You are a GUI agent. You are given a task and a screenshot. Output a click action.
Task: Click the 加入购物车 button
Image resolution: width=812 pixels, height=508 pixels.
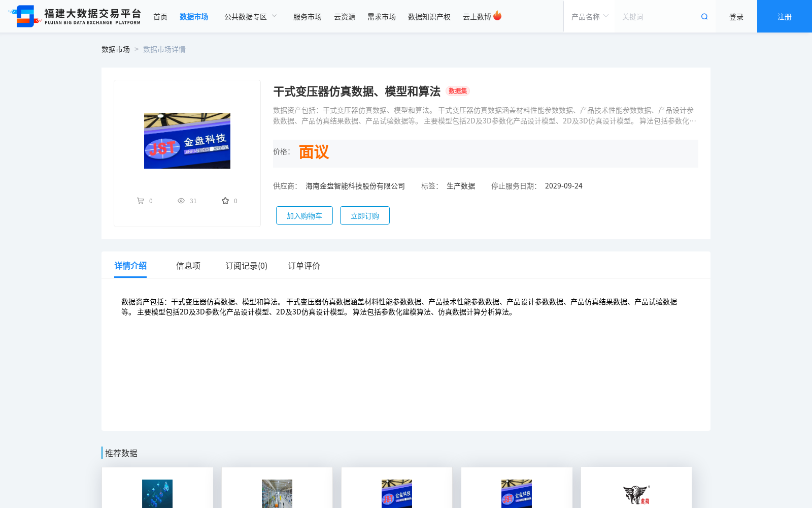(x=304, y=215)
